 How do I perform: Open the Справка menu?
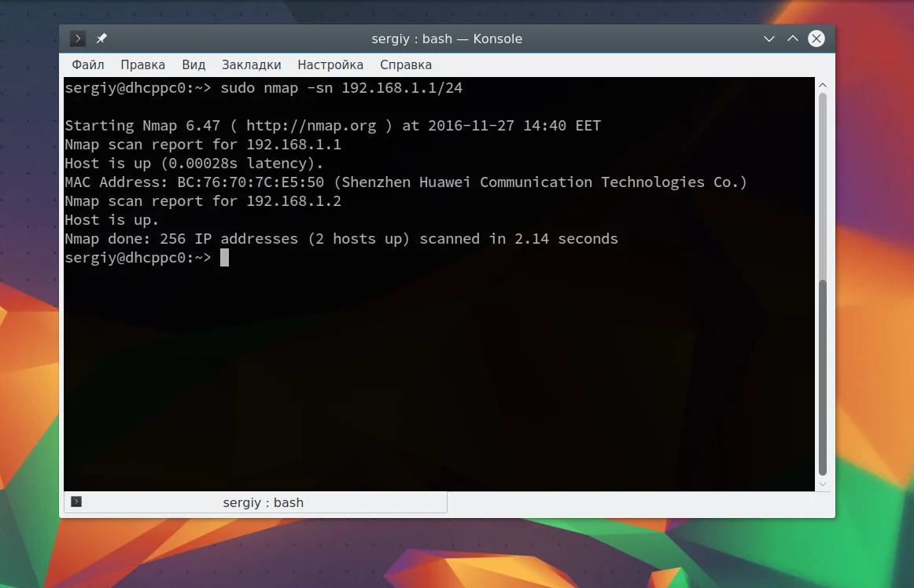[x=406, y=64]
